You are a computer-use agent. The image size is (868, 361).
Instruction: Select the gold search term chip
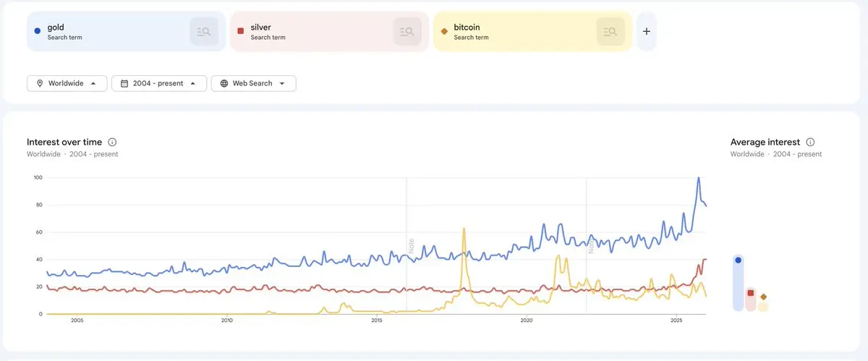[x=101, y=32]
